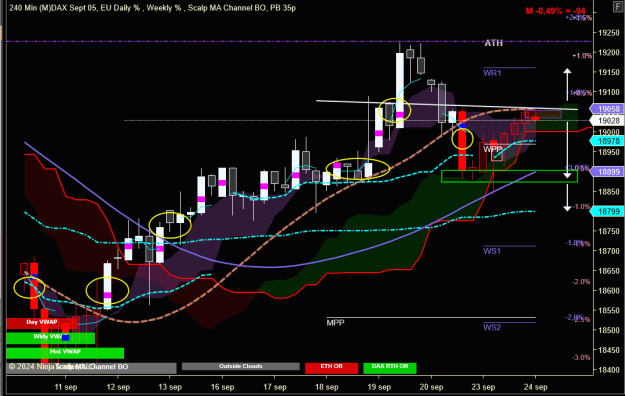Click the '+1.0%' percent level label
Screen dimensions: 625x396
pyautogui.click(x=582, y=56)
